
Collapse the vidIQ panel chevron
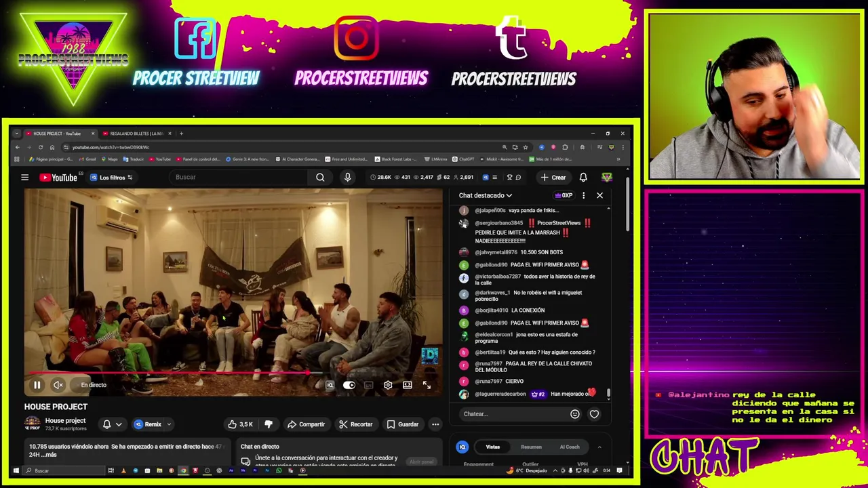point(599,447)
